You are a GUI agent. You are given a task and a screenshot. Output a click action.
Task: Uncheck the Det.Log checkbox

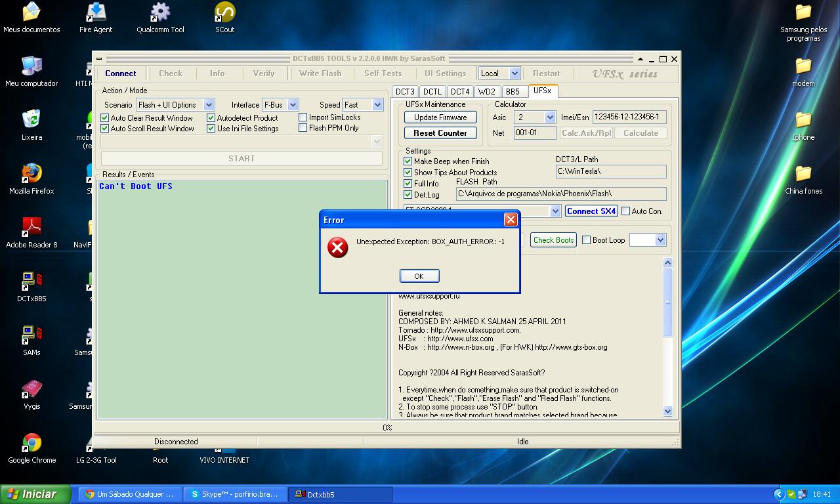(408, 195)
